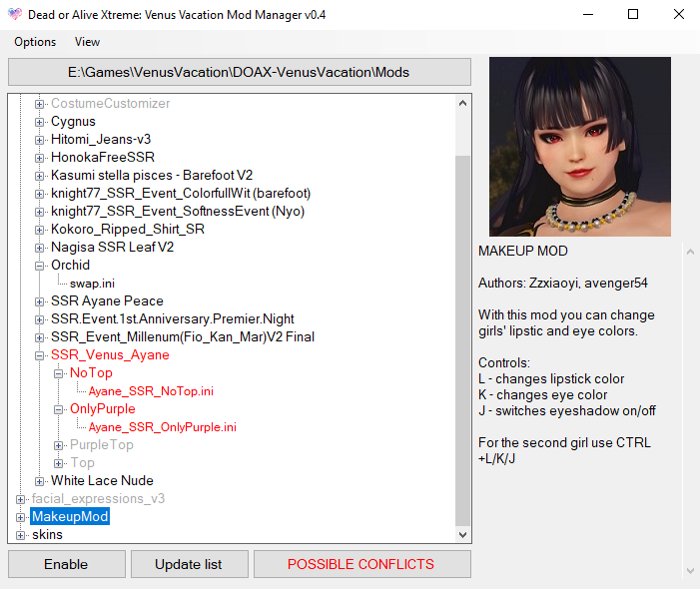Expand Kasumi stella pisces node
This screenshot has width=700, height=589.
(x=39, y=176)
